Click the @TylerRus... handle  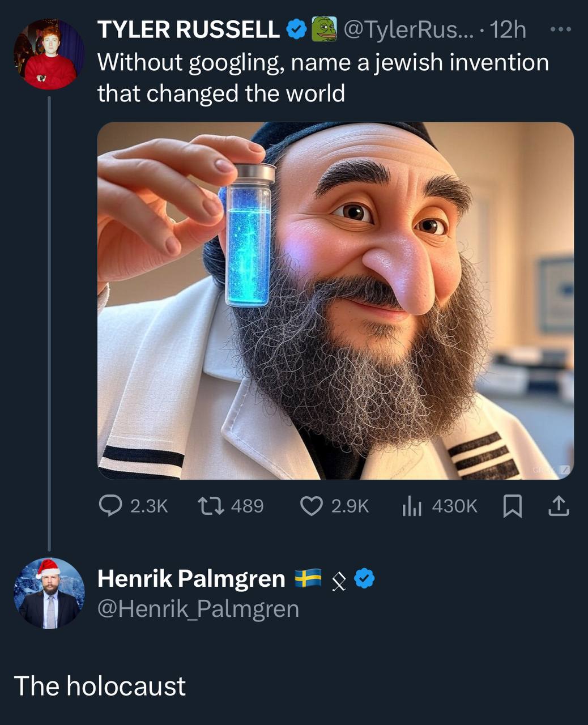[407, 29]
